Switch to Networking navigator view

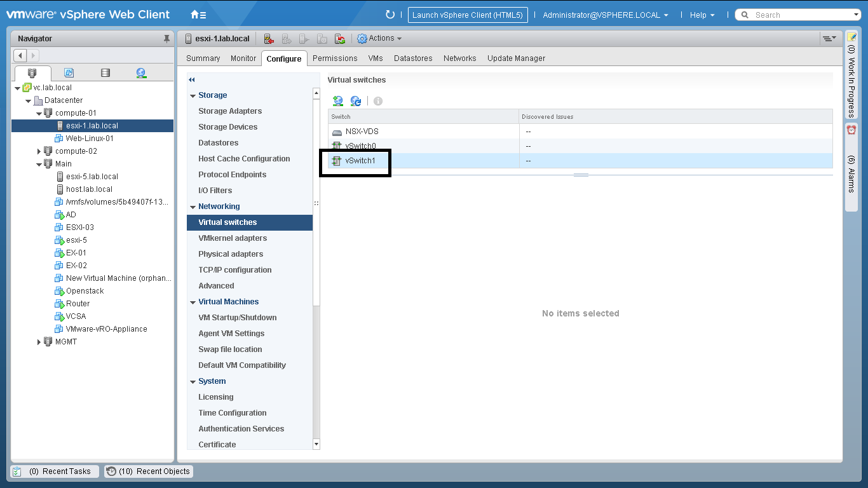coord(141,73)
